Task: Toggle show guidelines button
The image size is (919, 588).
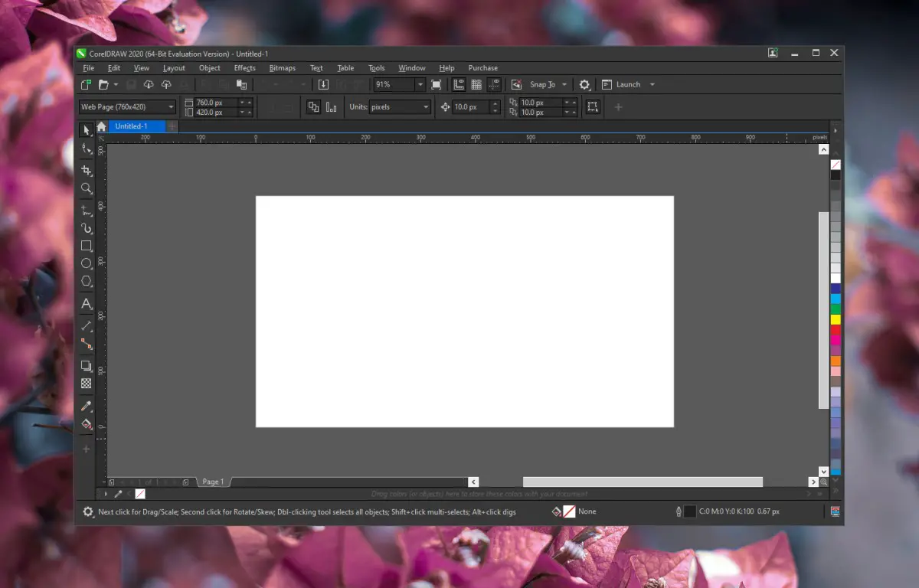Action: (x=494, y=85)
